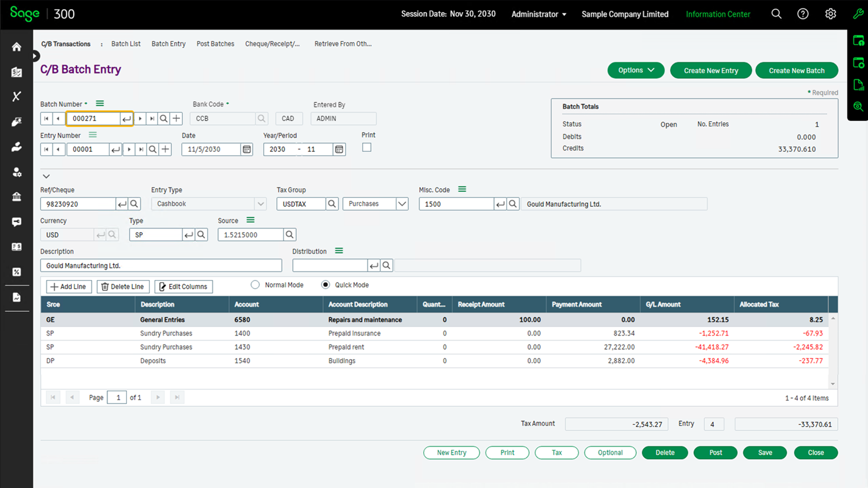The height and width of the screenshot is (488, 868).
Task: Go to Batch List menu item
Action: coord(126,44)
